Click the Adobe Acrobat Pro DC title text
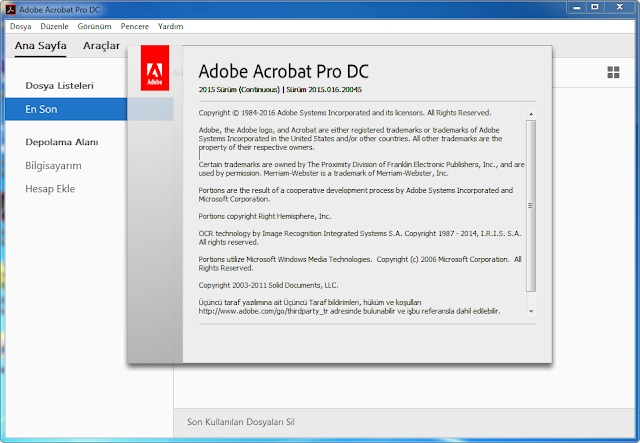The image size is (640, 443). (x=283, y=71)
